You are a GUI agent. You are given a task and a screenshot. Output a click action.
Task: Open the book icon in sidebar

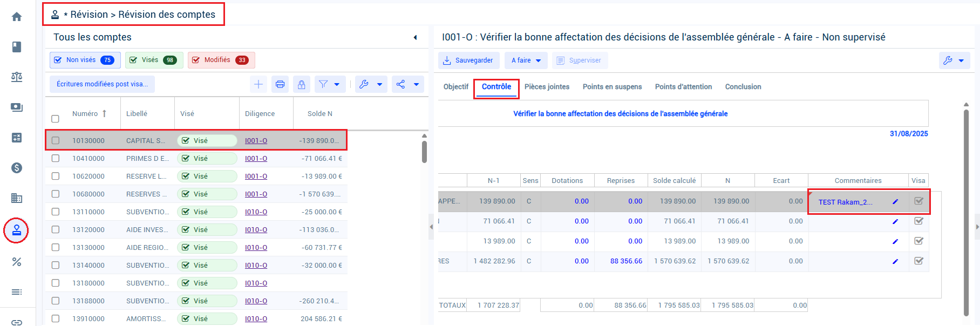pos(17,47)
